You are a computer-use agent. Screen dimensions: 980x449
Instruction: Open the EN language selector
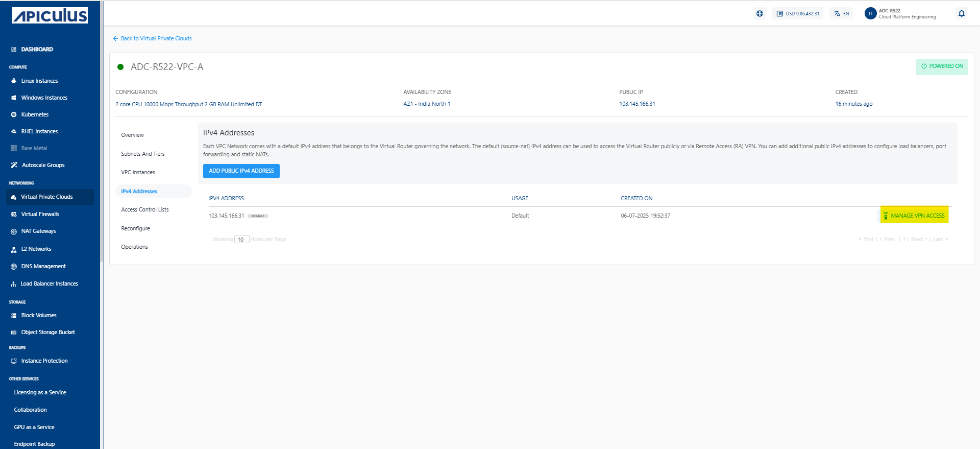842,14
